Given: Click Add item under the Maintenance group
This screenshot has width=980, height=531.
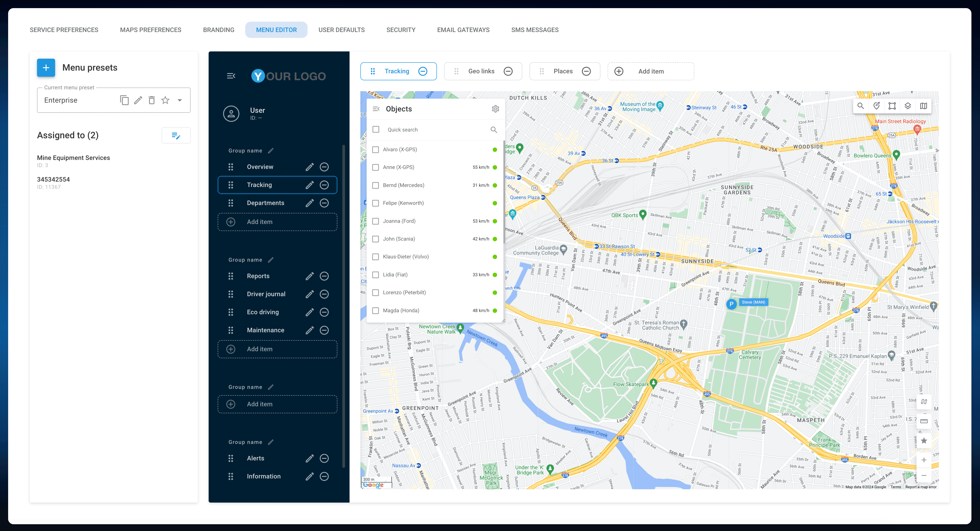Looking at the screenshot, I should pyautogui.click(x=277, y=349).
